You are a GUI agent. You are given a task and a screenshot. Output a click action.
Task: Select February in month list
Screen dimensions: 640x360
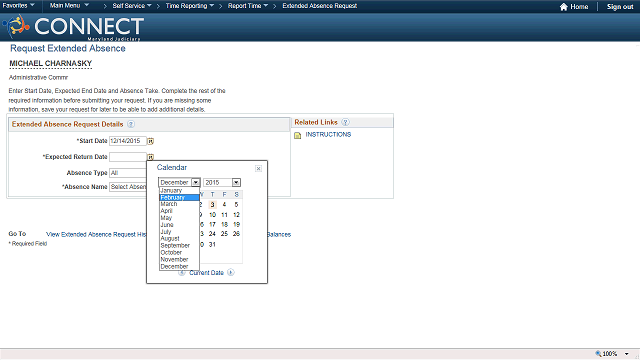pyautogui.click(x=179, y=198)
